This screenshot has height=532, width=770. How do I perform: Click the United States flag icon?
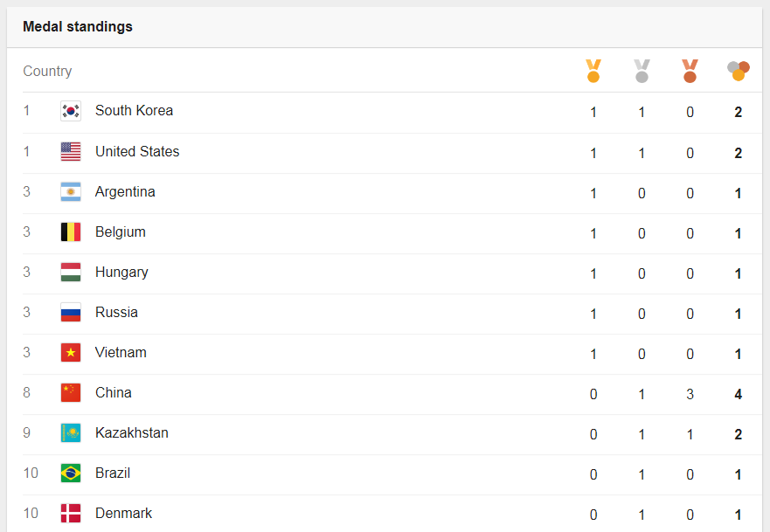(x=71, y=152)
